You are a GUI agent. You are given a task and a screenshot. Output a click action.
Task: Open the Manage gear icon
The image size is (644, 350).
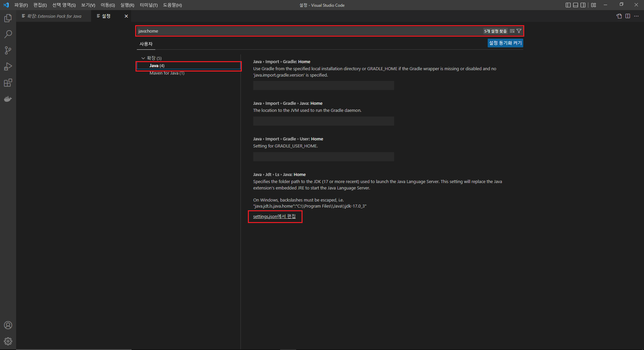(x=8, y=341)
